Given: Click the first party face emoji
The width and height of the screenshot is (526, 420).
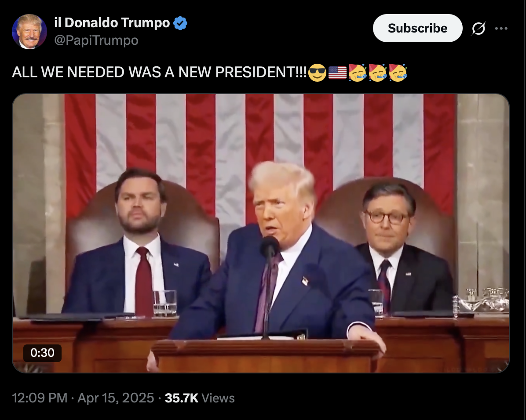Looking at the screenshot, I should pyautogui.click(x=357, y=72).
